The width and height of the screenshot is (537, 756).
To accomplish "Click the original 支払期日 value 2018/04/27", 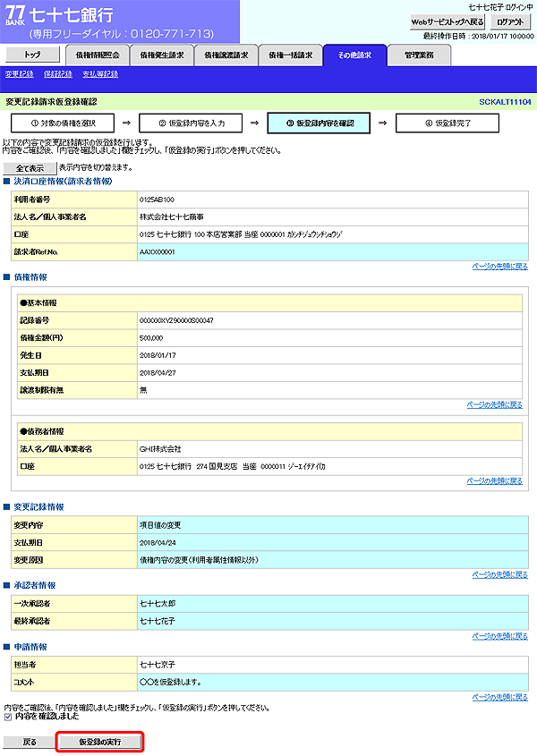I will pyautogui.click(x=158, y=373).
